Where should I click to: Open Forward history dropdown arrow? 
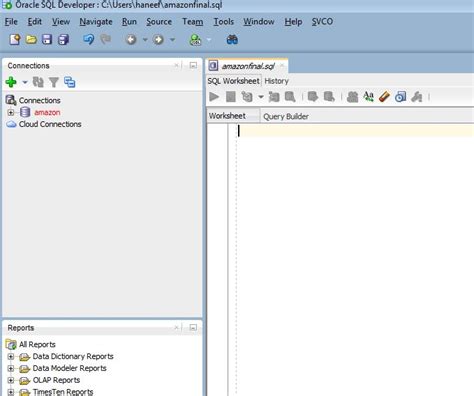tap(172, 40)
